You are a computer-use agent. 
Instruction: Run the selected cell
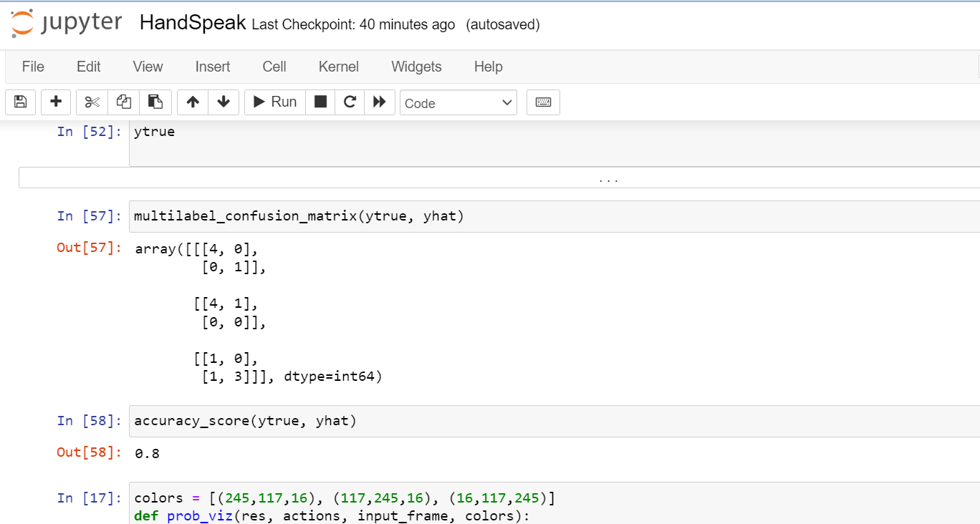tap(274, 102)
